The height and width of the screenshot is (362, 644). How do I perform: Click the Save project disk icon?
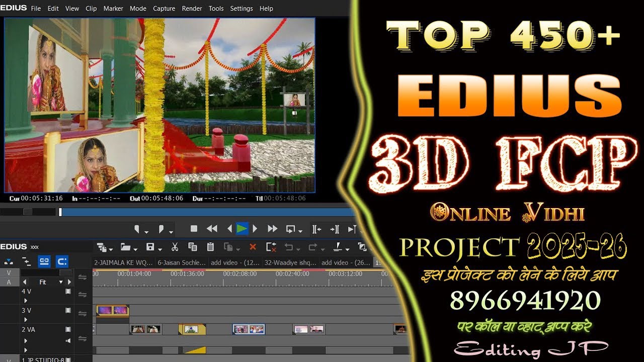(149, 247)
